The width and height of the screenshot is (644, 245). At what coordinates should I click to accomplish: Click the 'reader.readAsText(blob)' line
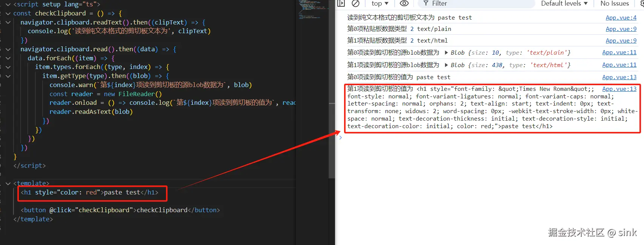91,112
